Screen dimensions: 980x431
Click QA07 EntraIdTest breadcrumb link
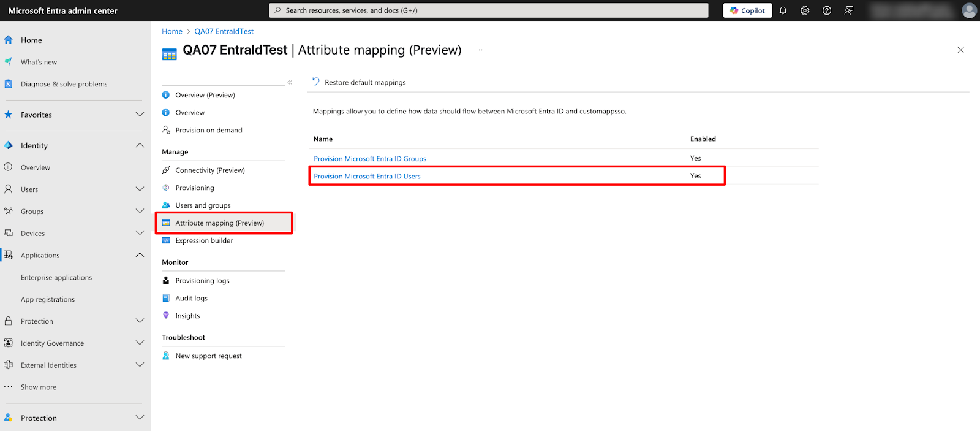pos(224,31)
